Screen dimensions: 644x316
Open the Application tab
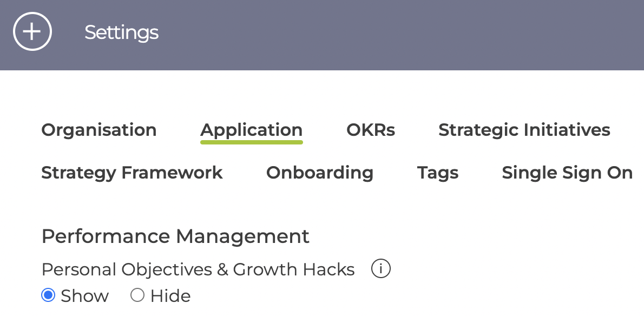click(251, 130)
